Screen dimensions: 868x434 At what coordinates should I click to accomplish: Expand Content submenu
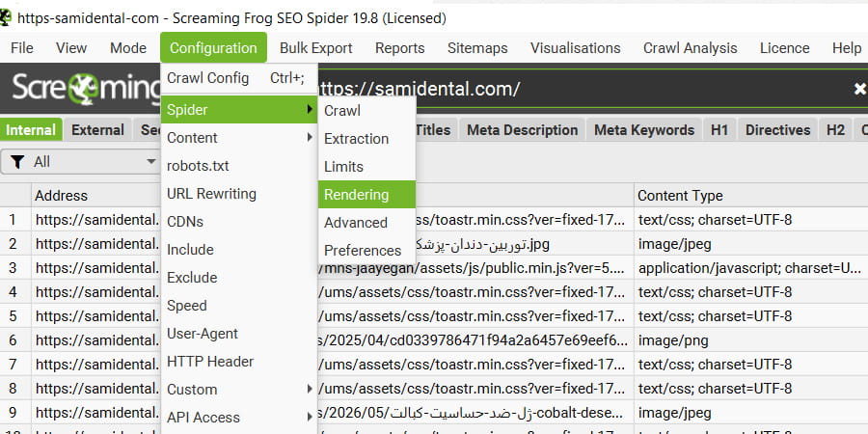click(x=238, y=137)
